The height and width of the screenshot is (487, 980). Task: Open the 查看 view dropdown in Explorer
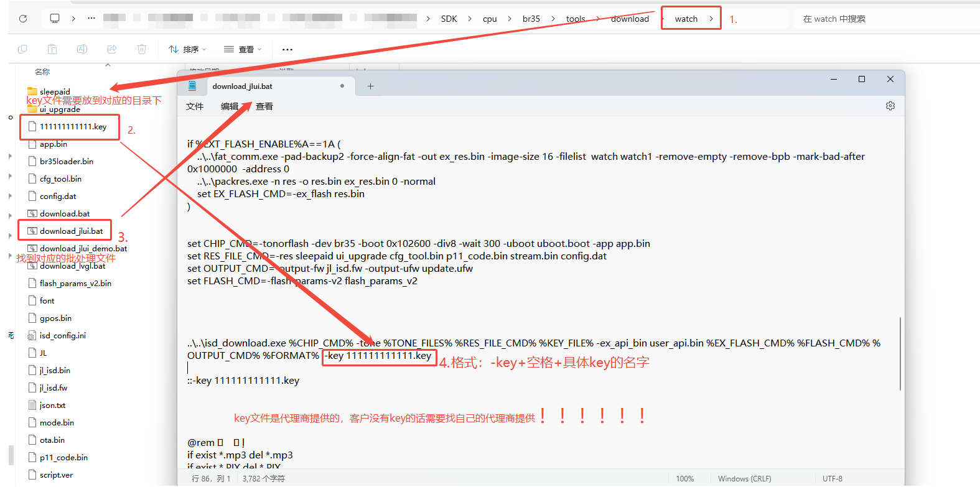click(243, 49)
